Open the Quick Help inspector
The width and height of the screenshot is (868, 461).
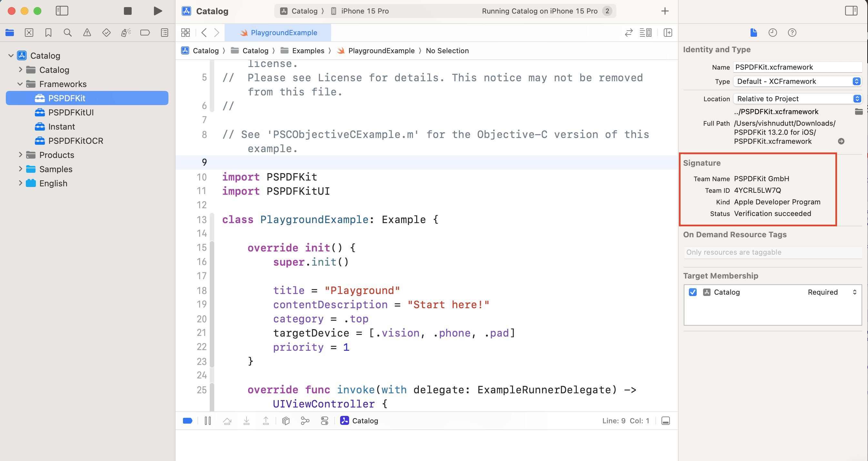point(792,33)
